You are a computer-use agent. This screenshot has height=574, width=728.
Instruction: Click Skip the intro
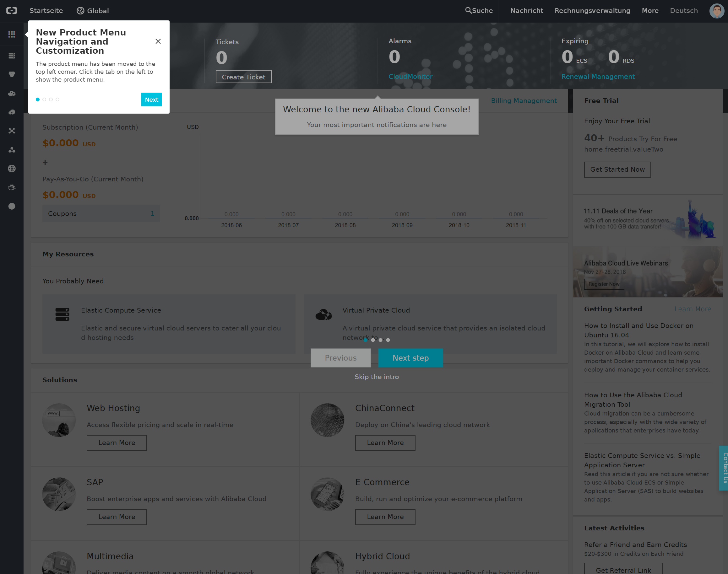pyautogui.click(x=377, y=377)
